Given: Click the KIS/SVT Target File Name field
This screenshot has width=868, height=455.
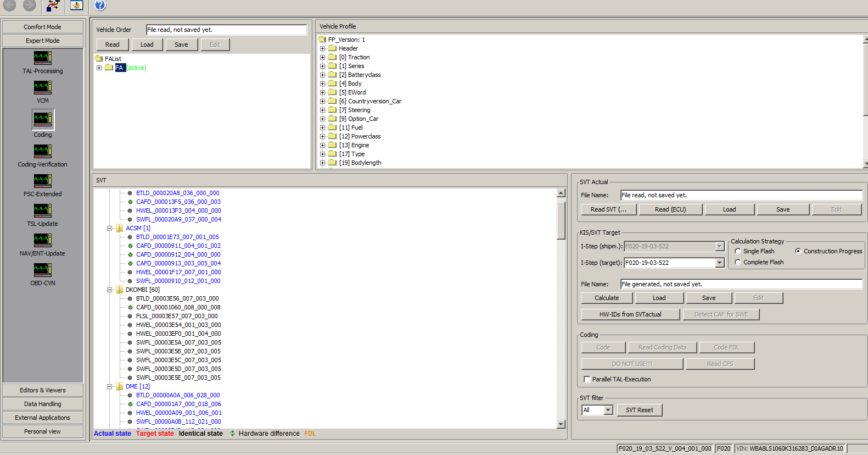Looking at the screenshot, I should point(741,284).
